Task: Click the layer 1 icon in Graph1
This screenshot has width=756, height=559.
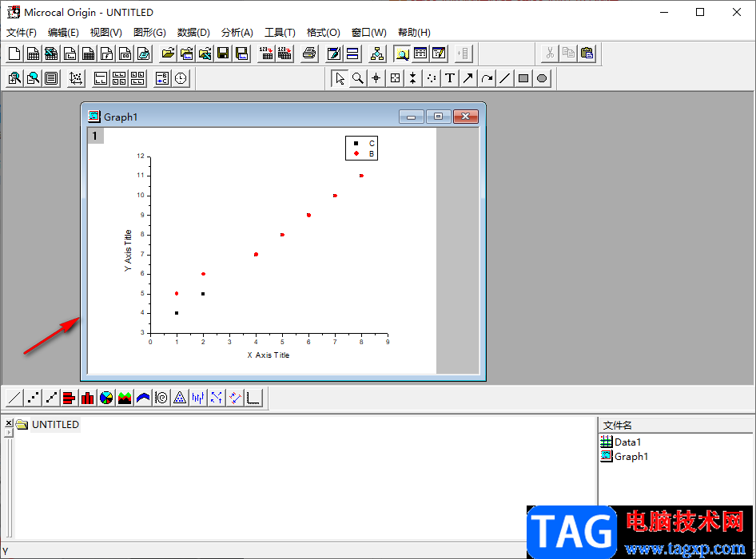Action: (x=95, y=136)
